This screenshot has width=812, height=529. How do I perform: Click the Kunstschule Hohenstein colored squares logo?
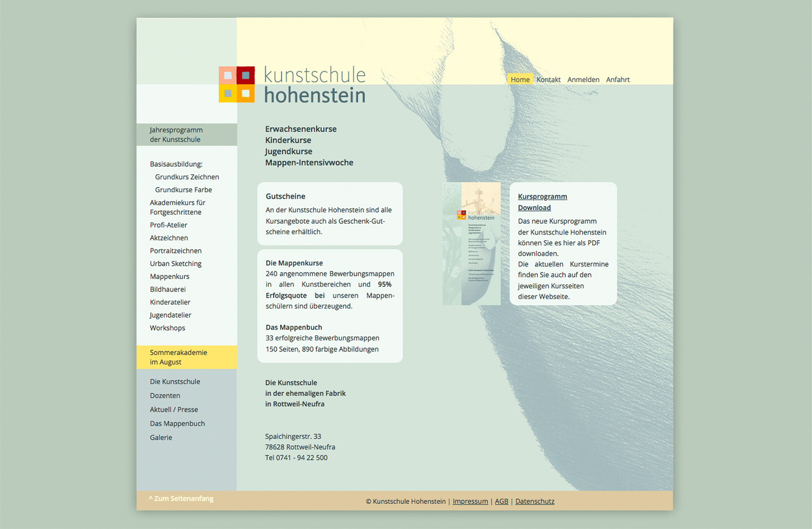click(236, 84)
